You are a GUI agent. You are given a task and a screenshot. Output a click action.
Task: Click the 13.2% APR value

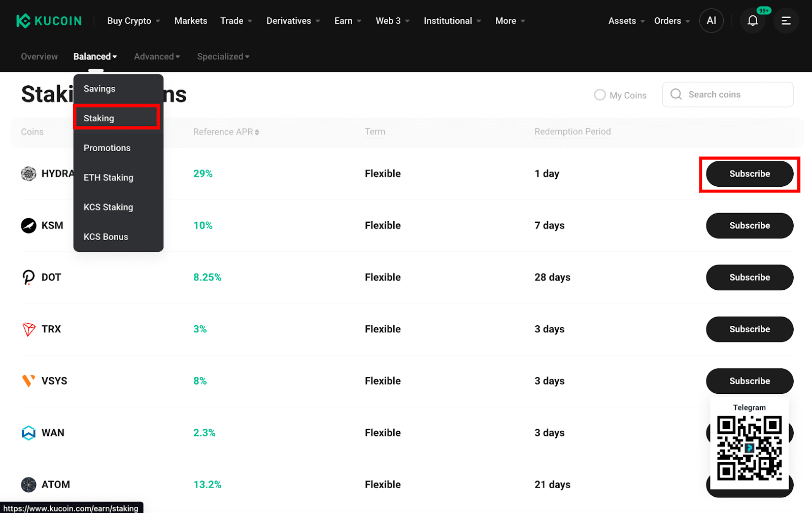tap(208, 485)
